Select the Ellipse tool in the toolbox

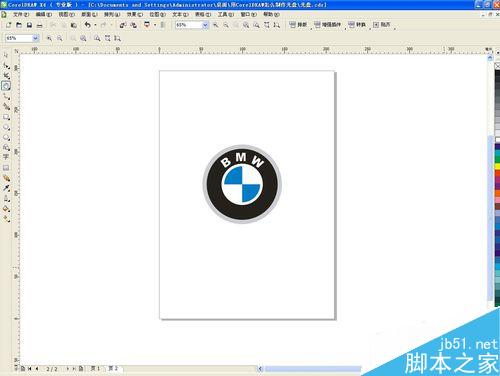pos(6,127)
